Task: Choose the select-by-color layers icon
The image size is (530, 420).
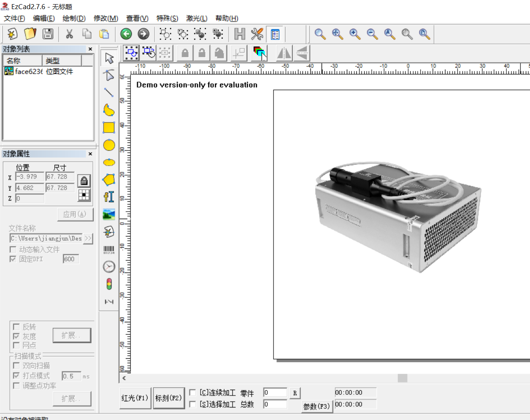Action: (259, 53)
